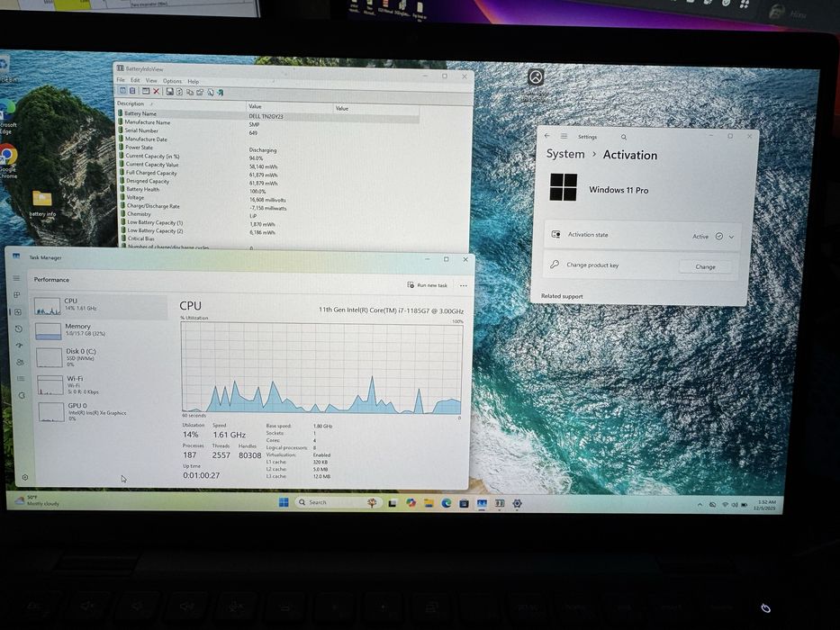Click the taskbar Search box
Viewport: 840px width, 630px height.
point(339,502)
